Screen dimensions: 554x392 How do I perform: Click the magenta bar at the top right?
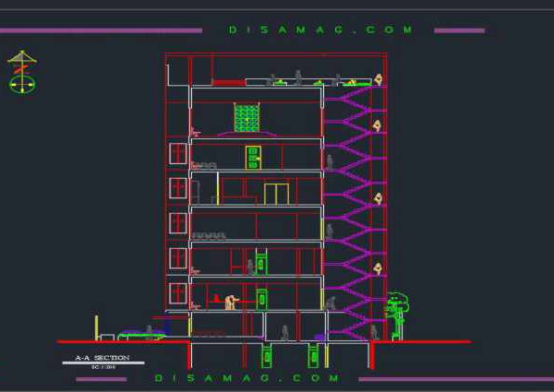click(459, 30)
